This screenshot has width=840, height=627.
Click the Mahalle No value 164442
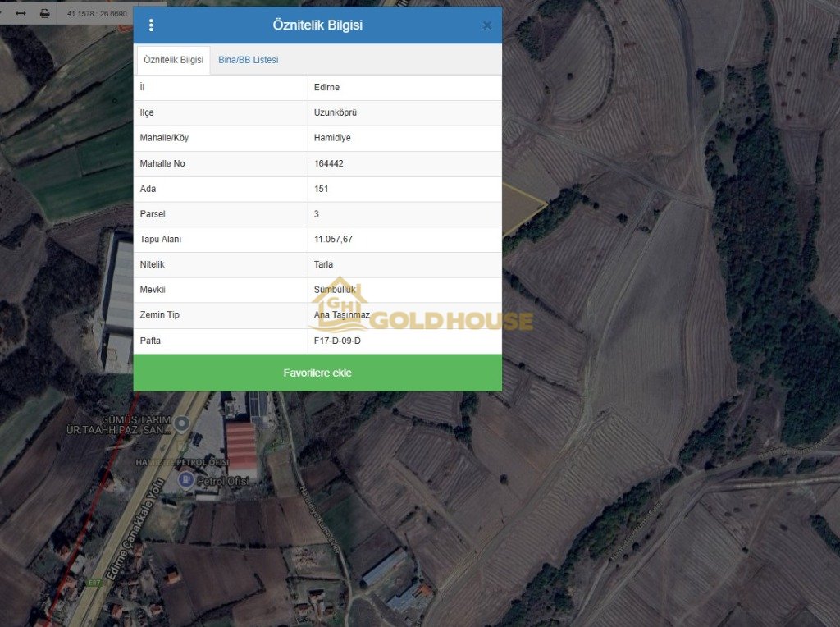coord(328,163)
